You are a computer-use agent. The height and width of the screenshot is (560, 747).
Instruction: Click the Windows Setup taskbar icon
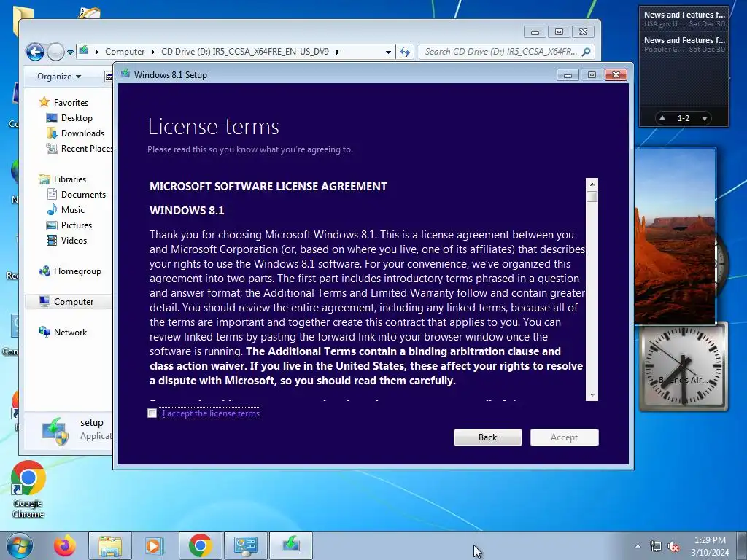(291, 545)
